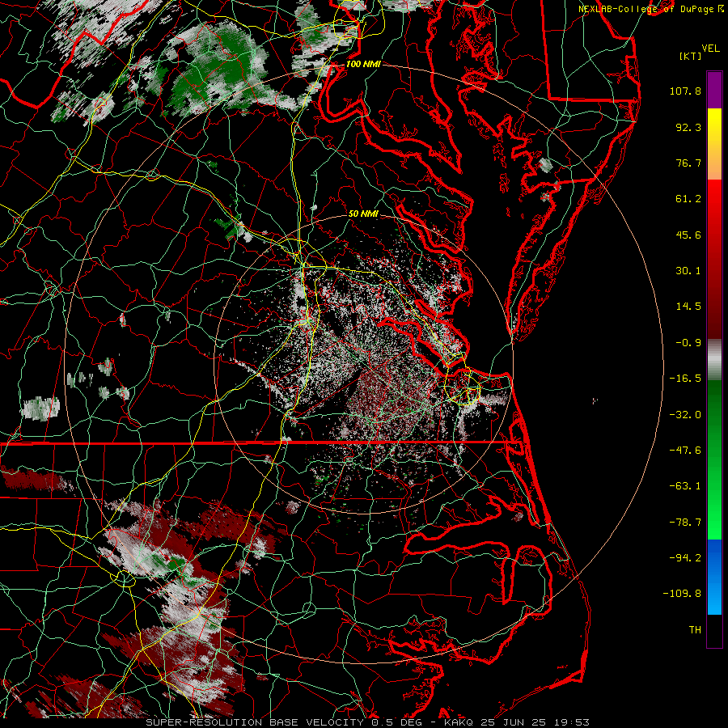
Task: Select the -63.1 velocity scale value
Action: click(x=685, y=486)
